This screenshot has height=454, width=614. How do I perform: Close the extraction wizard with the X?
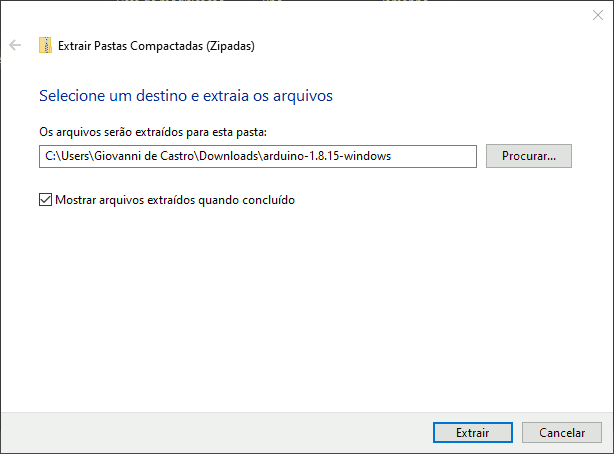(598, 15)
